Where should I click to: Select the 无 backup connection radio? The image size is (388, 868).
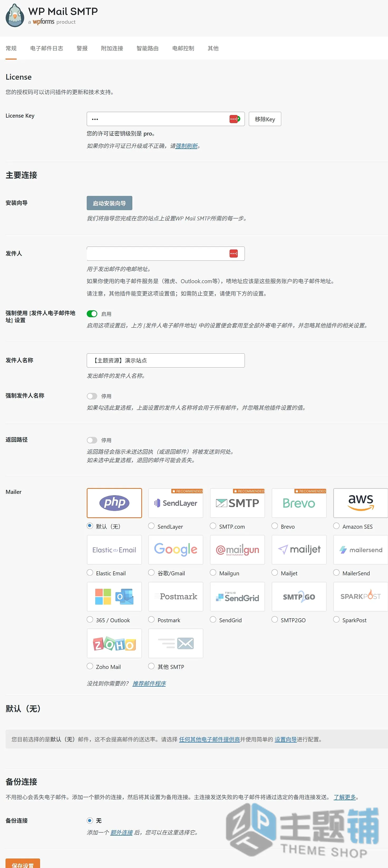click(x=90, y=821)
